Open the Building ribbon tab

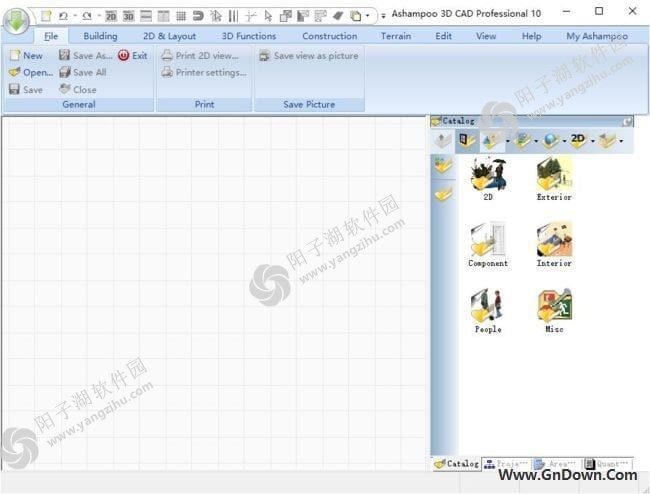[100, 36]
